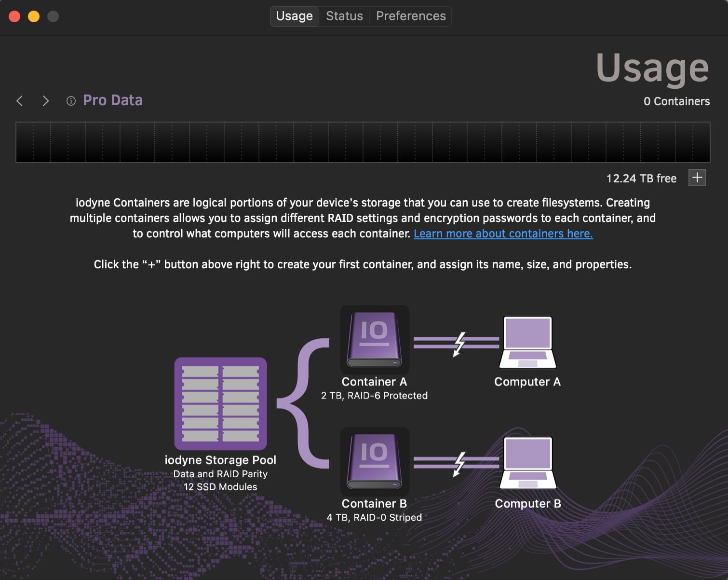Click the lightning bolt link to Computer B
This screenshot has width=728, height=580.
[459, 463]
